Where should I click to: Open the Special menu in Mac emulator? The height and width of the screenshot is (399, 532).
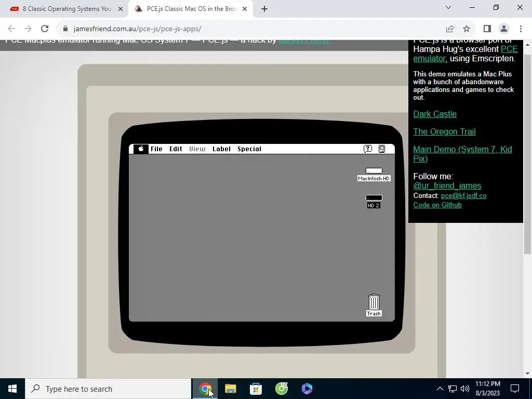click(249, 149)
